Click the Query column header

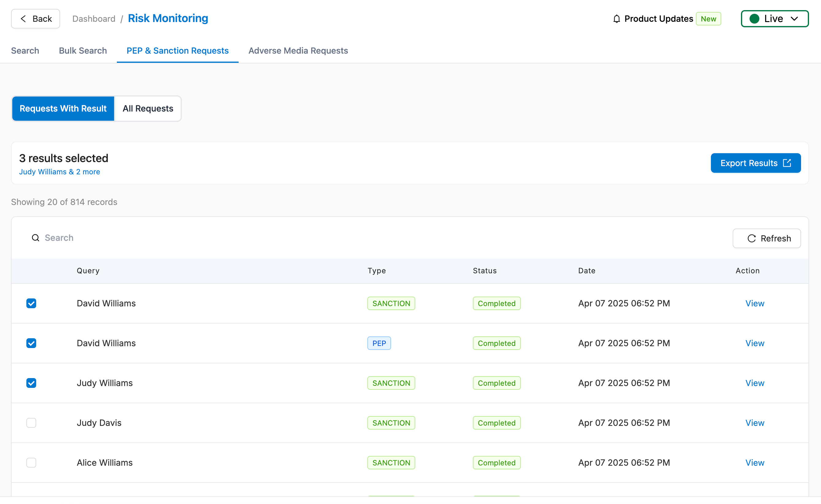(x=88, y=271)
